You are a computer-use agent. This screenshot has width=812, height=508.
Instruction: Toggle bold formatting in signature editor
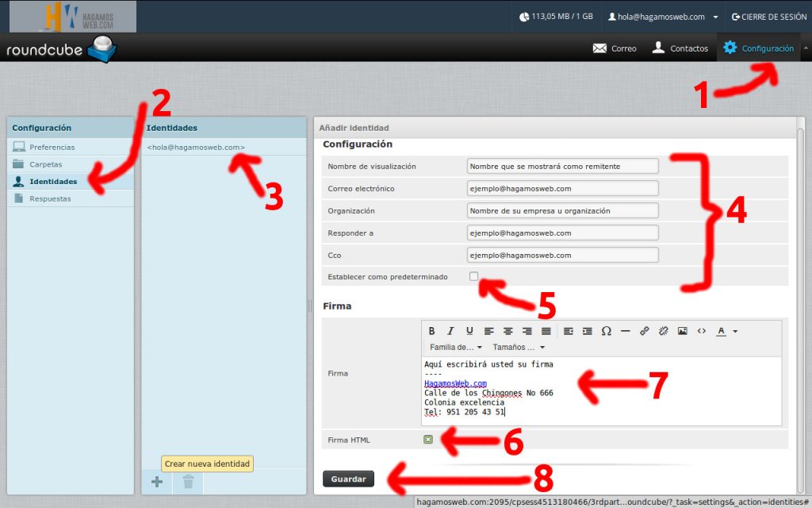point(432,331)
